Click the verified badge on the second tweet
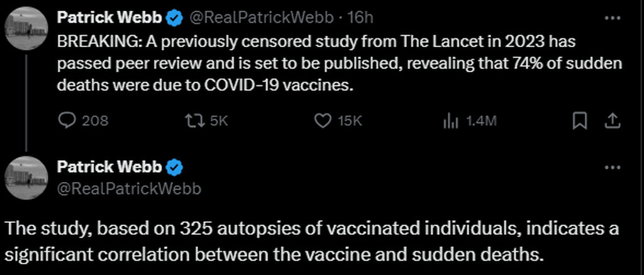644x275 pixels. point(174,168)
